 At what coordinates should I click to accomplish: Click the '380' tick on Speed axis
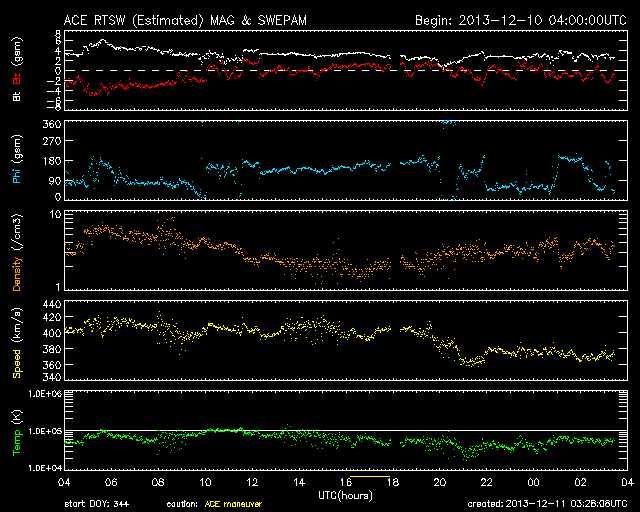point(52,349)
